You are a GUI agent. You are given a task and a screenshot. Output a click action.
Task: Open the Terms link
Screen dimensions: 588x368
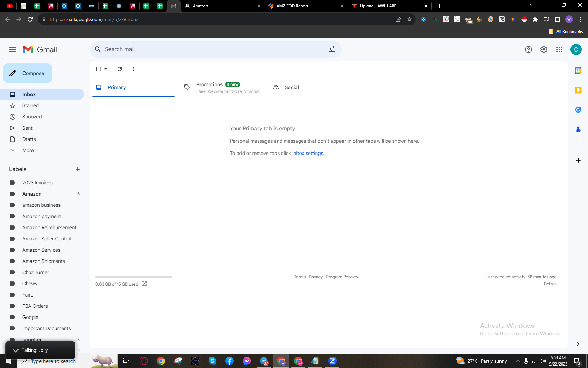[x=300, y=277]
